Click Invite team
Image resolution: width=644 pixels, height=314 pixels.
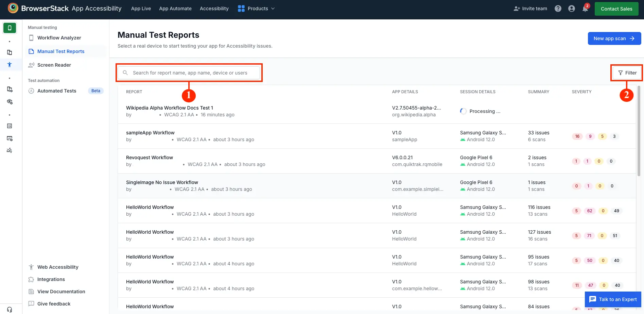[530, 9]
